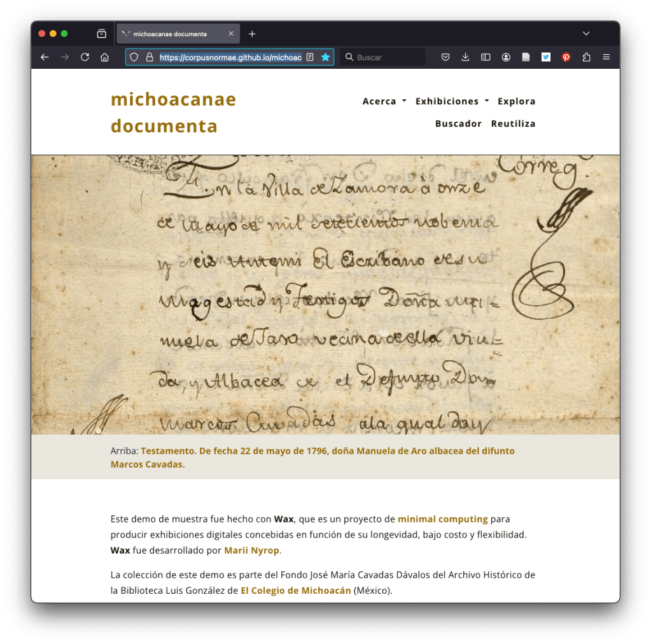Click the Pinterest extension icon
The image size is (651, 644).
566,57
